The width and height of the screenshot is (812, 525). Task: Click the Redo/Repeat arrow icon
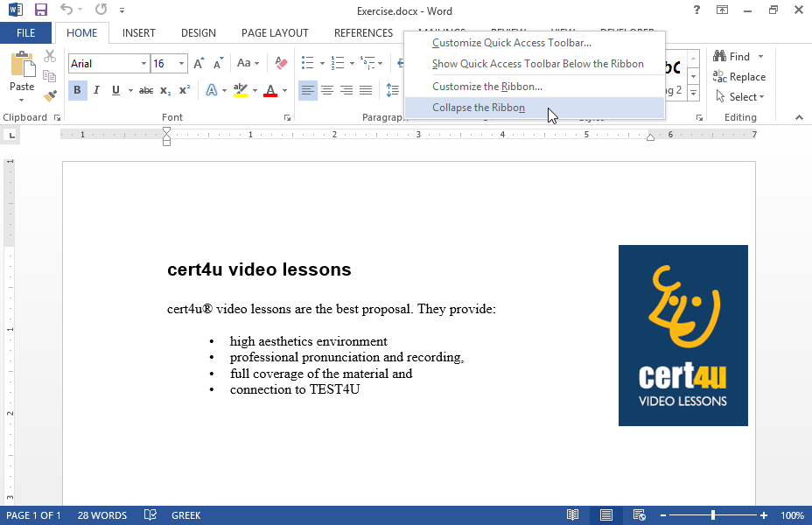(x=101, y=10)
